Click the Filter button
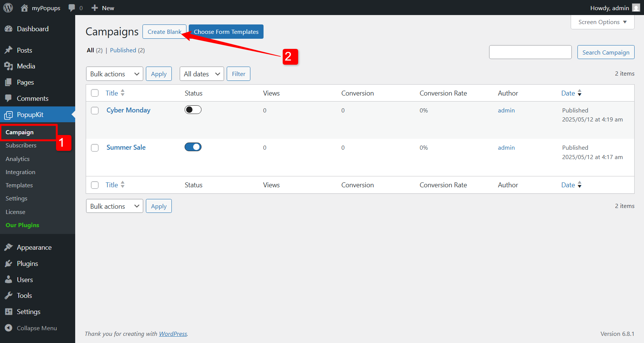 point(238,74)
